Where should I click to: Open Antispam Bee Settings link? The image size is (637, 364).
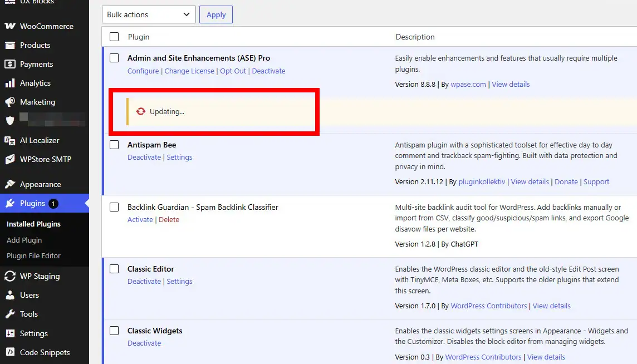[x=179, y=158]
